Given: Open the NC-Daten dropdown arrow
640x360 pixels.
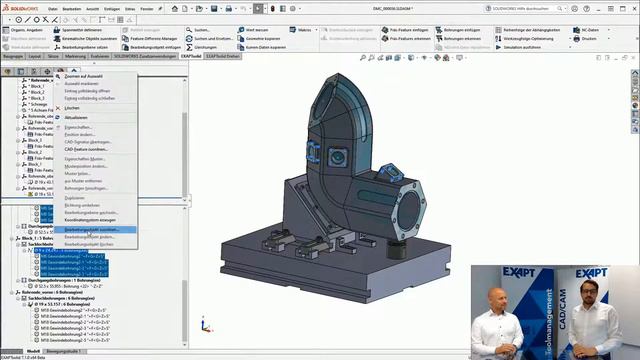Looking at the screenshot, I should pos(609,30).
